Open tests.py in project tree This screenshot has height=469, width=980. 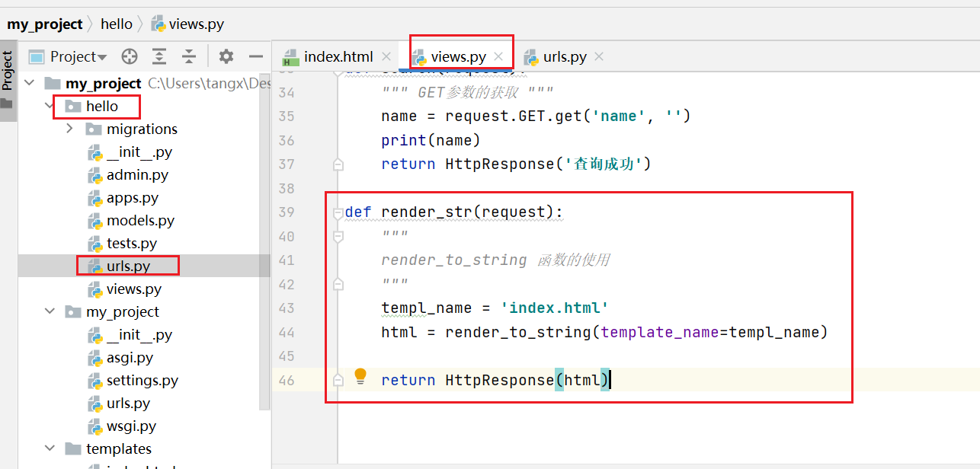click(132, 243)
